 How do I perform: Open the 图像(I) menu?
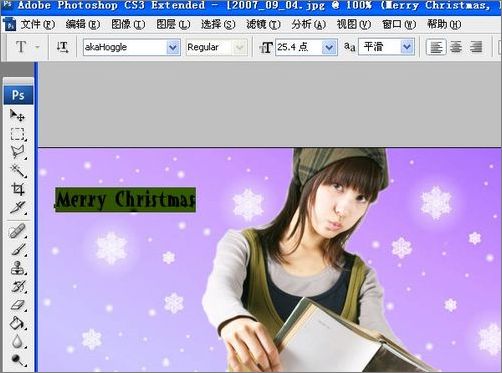click(128, 25)
